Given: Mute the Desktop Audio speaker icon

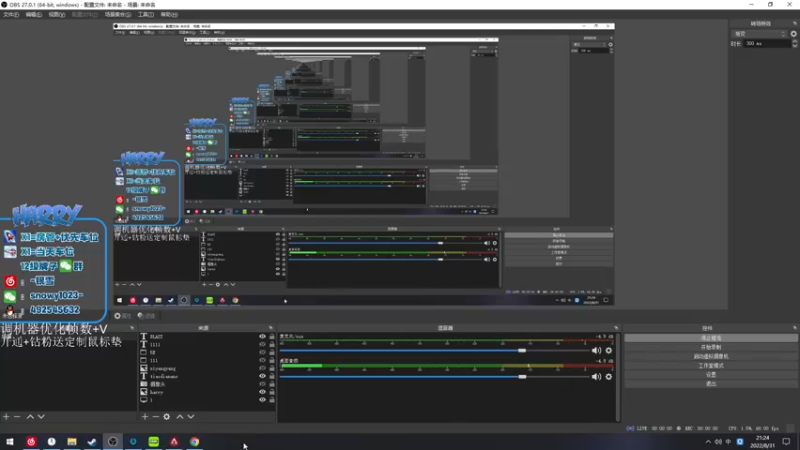Looking at the screenshot, I should click(x=596, y=377).
